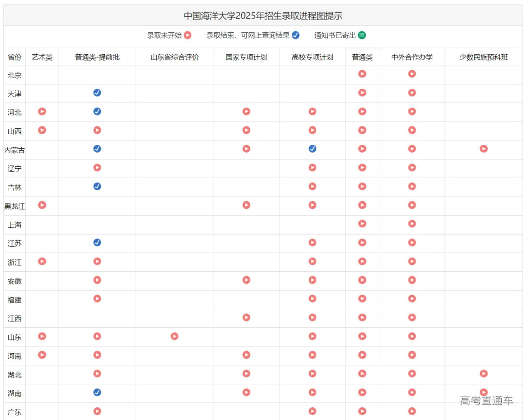The width and height of the screenshot is (527, 420).
Task: Click 黑龙江 艺术类 red status icon
Action: [x=42, y=205]
